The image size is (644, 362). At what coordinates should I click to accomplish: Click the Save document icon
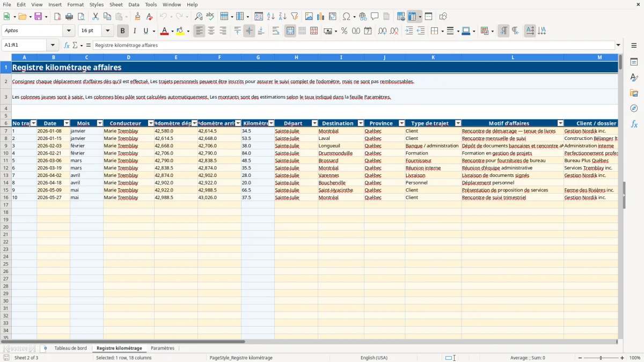(38, 17)
